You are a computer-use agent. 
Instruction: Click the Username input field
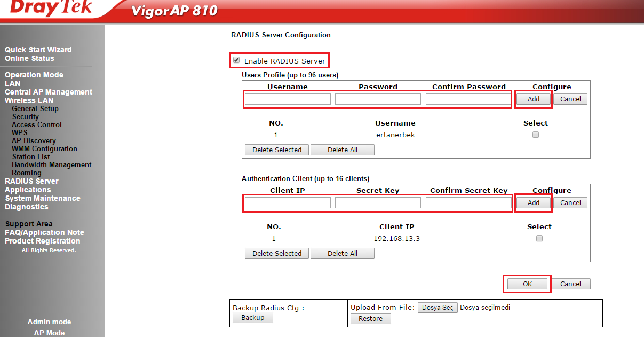coord(288,99)
